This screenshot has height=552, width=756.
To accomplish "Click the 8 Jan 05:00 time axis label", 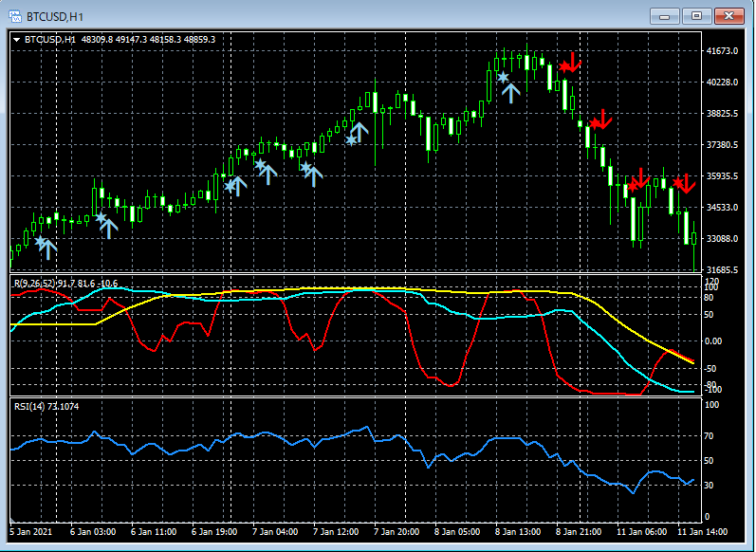I will click(x=457, y=532).
